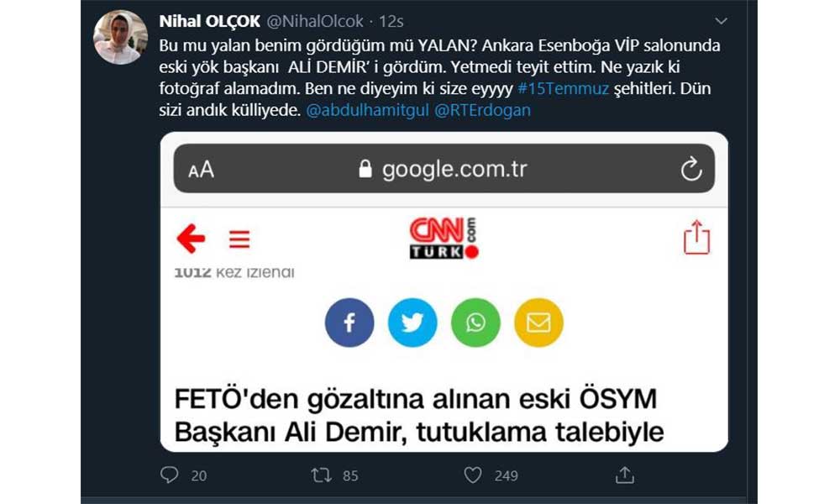This screenshot has height=504, width=840.
Task: Tap the WhatsApp share circle
Action: 475,323
